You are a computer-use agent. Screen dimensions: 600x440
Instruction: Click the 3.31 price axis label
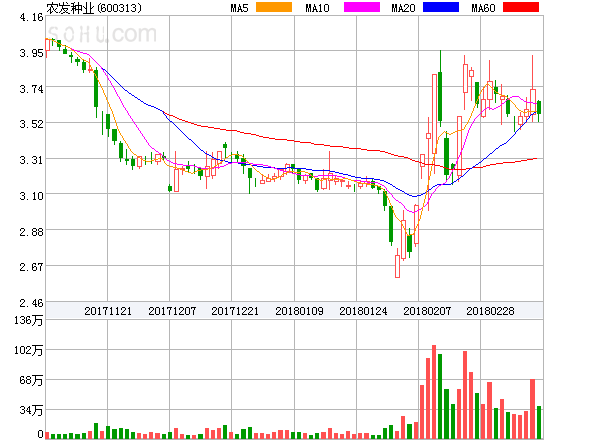point(31,160)
